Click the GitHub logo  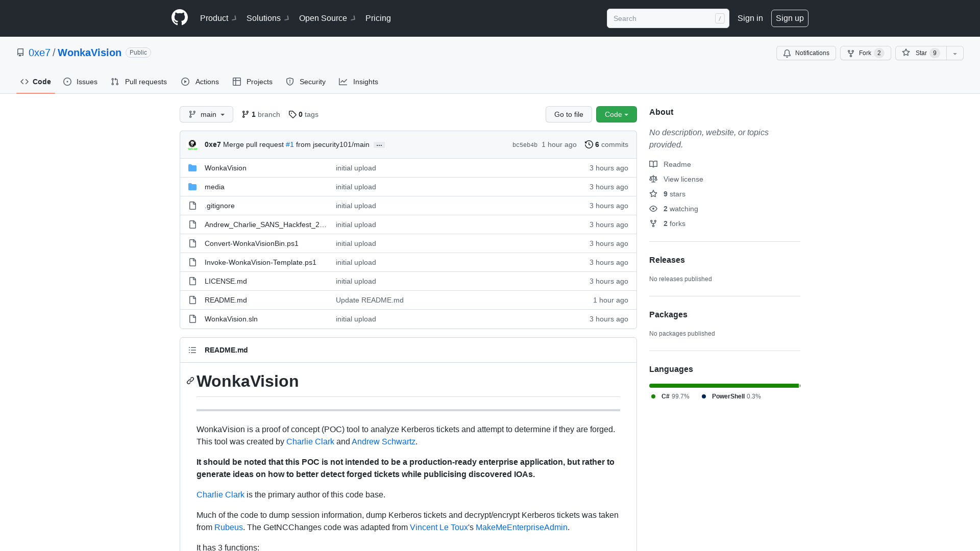(x=179, y=18)
